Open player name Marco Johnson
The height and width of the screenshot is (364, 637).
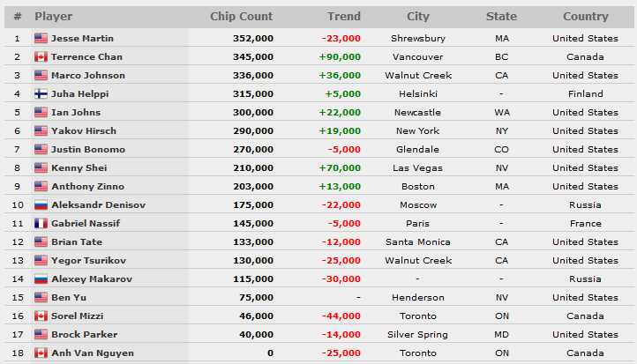(x=88, y=76)
